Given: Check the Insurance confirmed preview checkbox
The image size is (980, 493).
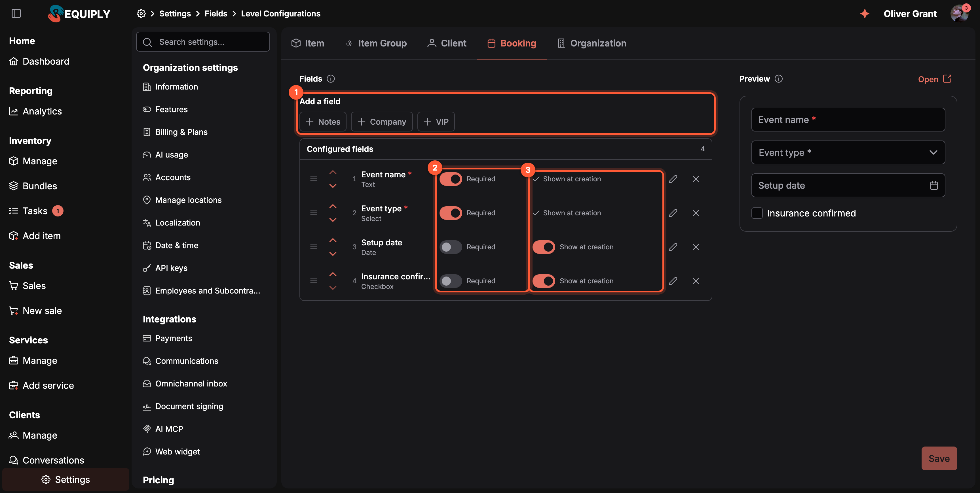Looking at the screenshot, I should point(757,213).
